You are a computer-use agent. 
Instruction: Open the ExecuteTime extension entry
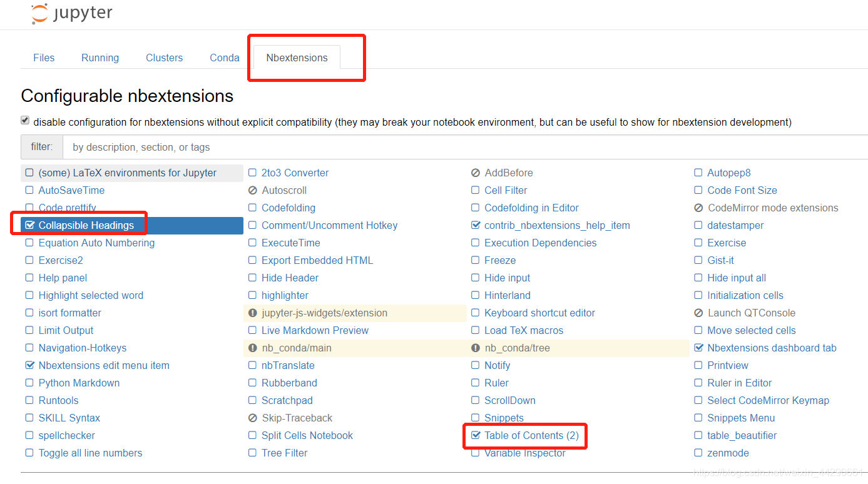(x=290, y=243)
